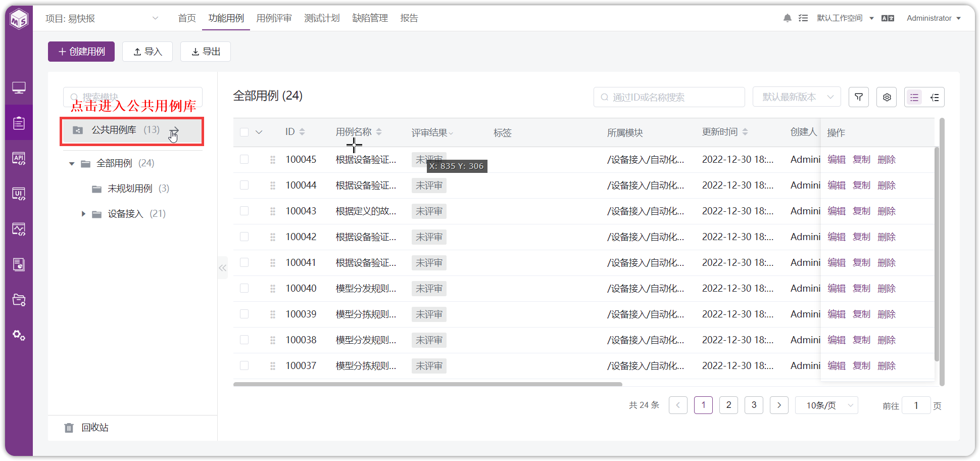980x461 pixels.
Task: Click the search by ID or name field
Action: 669,97
